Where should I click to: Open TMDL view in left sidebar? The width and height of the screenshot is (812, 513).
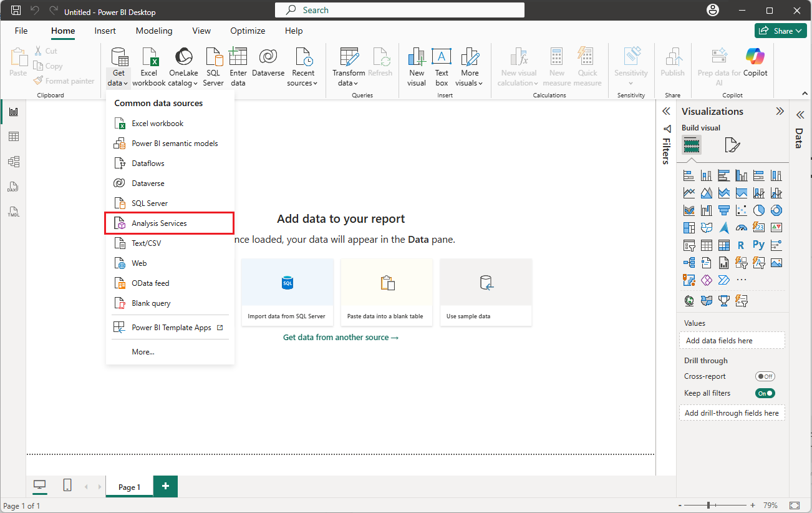[x=13, y=212]
